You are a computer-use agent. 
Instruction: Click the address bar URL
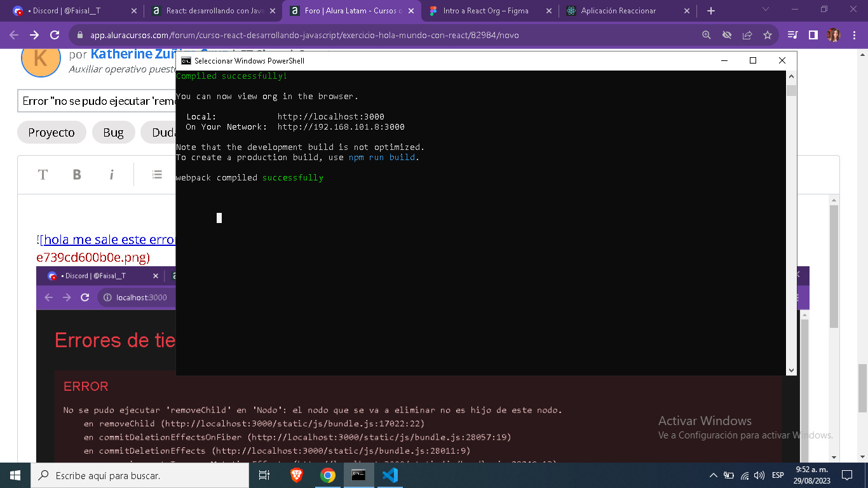(x=304, y=35)
